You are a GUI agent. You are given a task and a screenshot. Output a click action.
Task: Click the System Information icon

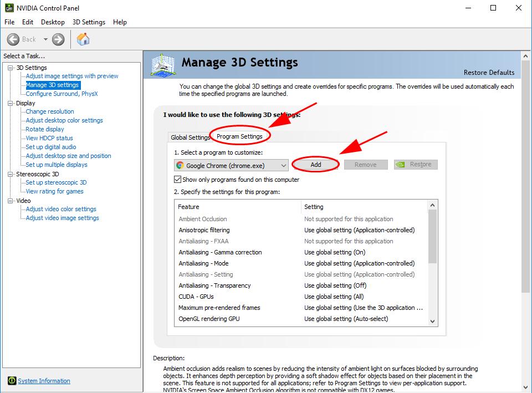pos(12,381)
